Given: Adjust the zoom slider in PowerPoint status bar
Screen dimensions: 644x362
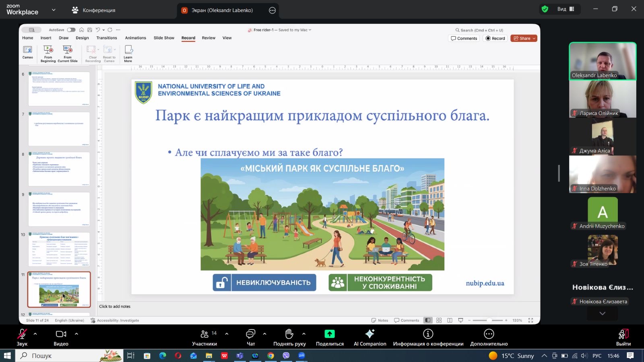Looking at the screenshot, I should (x=489, y=320).
